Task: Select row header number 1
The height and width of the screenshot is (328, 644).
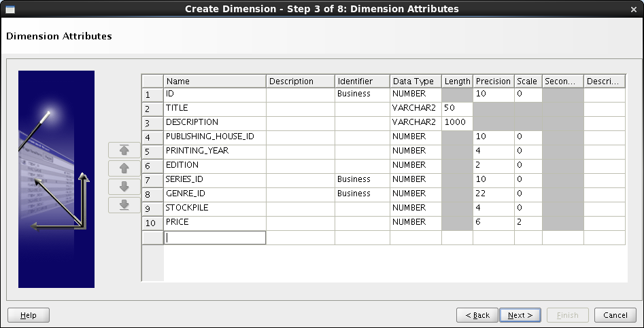Action: [152, 95]
